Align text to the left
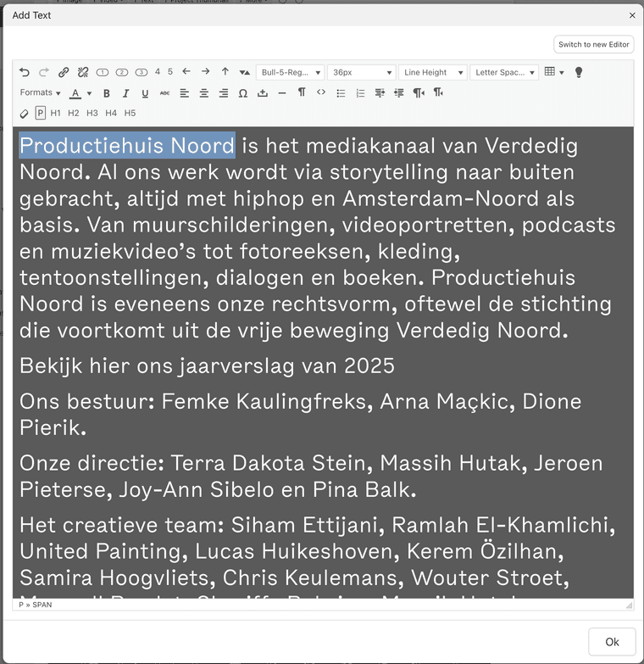The image size is (644, 664). point(184,93)
